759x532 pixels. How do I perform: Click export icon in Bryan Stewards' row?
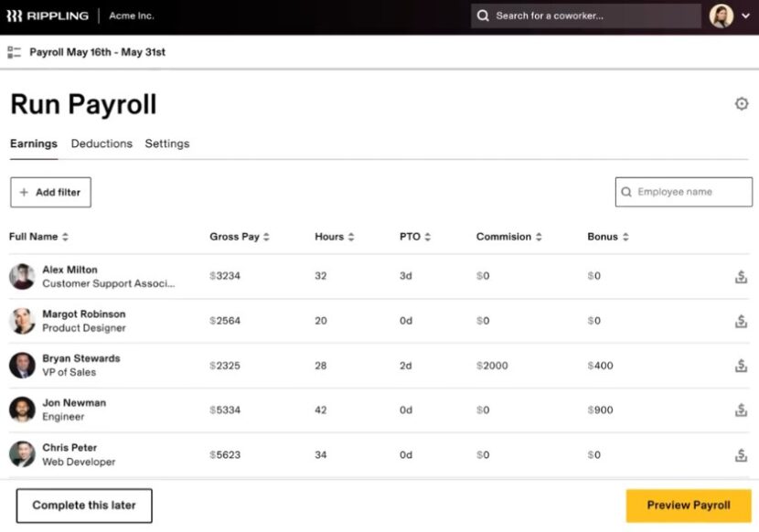(x=741, y=366)
